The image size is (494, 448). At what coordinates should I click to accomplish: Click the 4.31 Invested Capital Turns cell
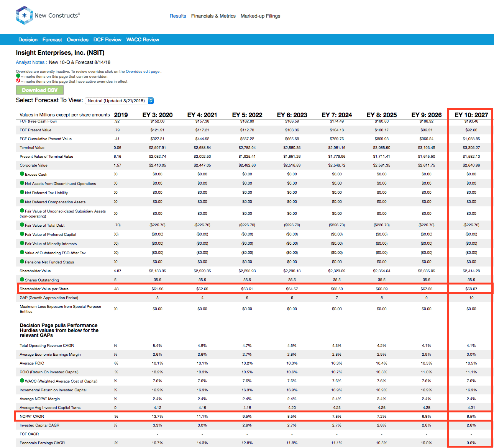(471, 408)
